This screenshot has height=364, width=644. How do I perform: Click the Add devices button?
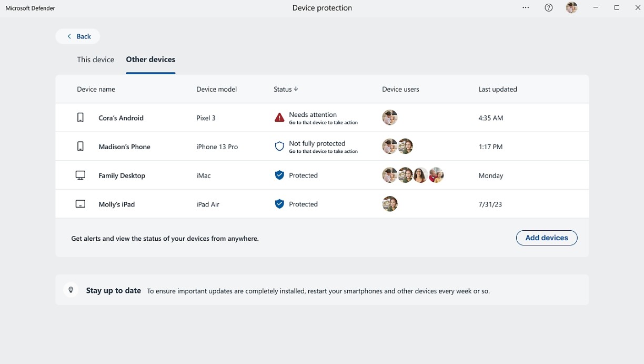[547, 238]
